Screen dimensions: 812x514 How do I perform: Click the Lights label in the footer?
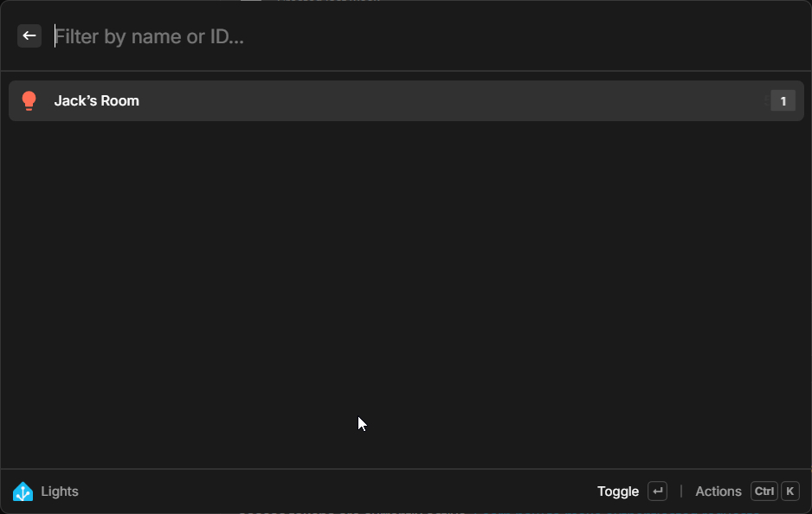coord(60,492)
